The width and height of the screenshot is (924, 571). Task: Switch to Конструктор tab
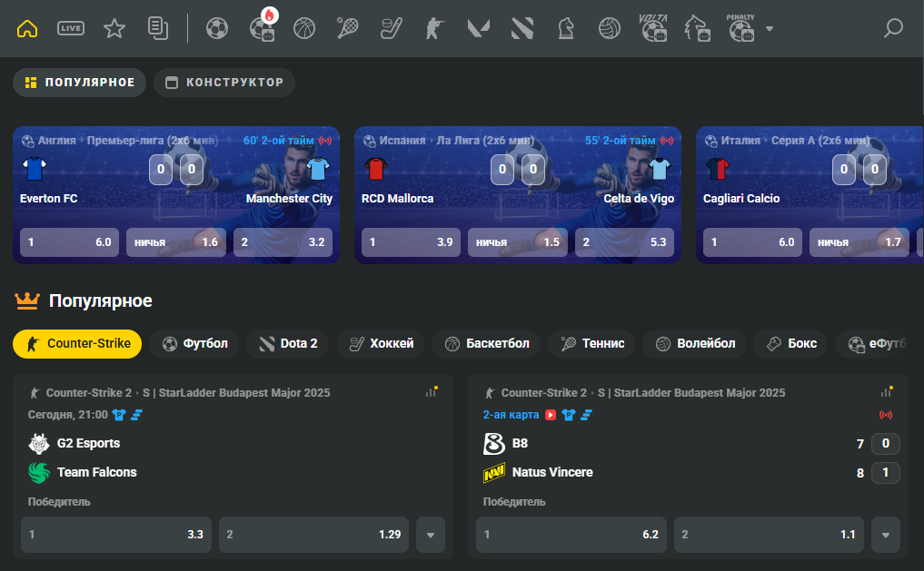[224, 83]
